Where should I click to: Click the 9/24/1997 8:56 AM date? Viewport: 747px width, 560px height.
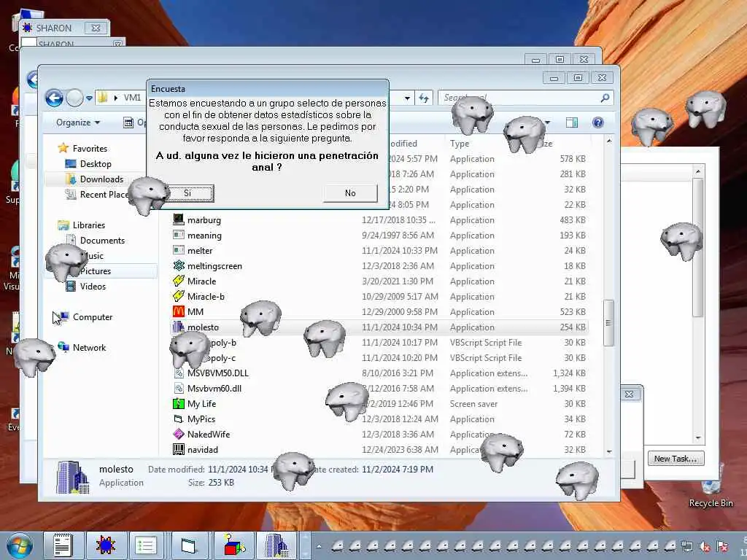[x=398, y=236]
